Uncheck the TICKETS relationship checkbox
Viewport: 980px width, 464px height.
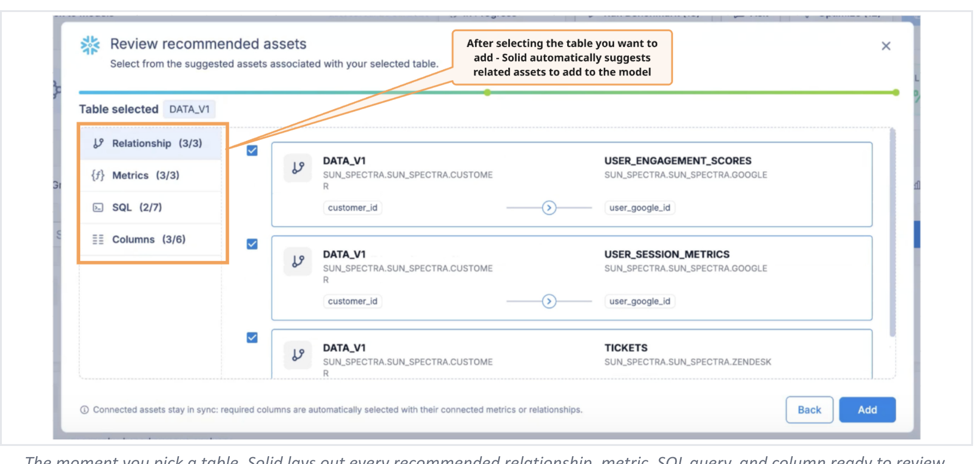point(252,338)
